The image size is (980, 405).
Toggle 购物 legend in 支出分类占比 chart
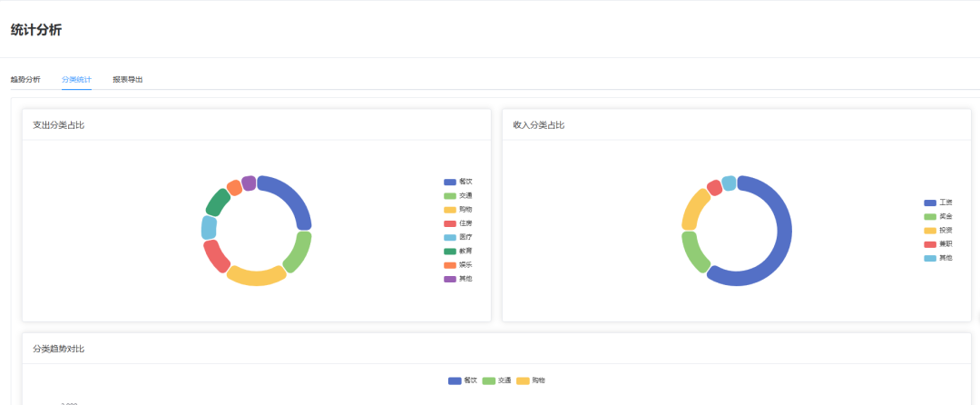457,210
